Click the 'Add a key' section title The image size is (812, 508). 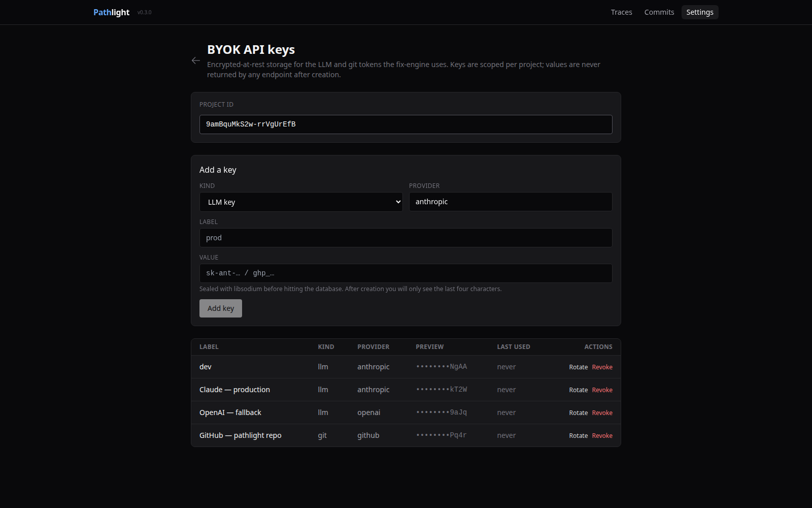(x=218, y=170)
